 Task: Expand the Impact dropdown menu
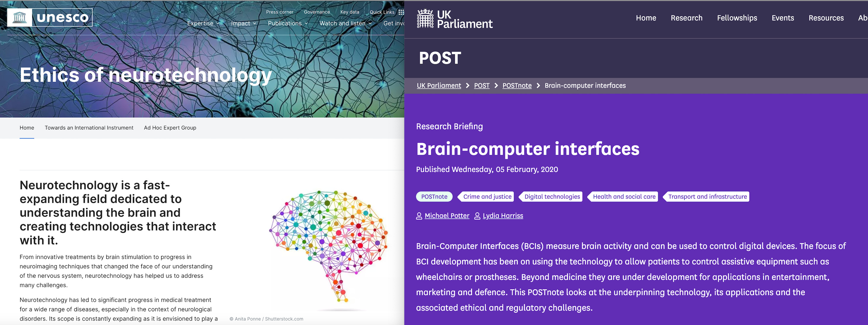pyautogui.click(x=244, y=23)
